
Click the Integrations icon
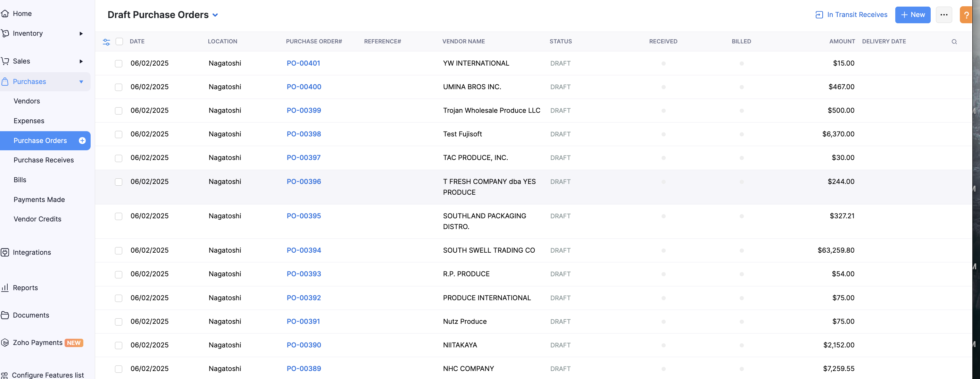tap(5, 252)
